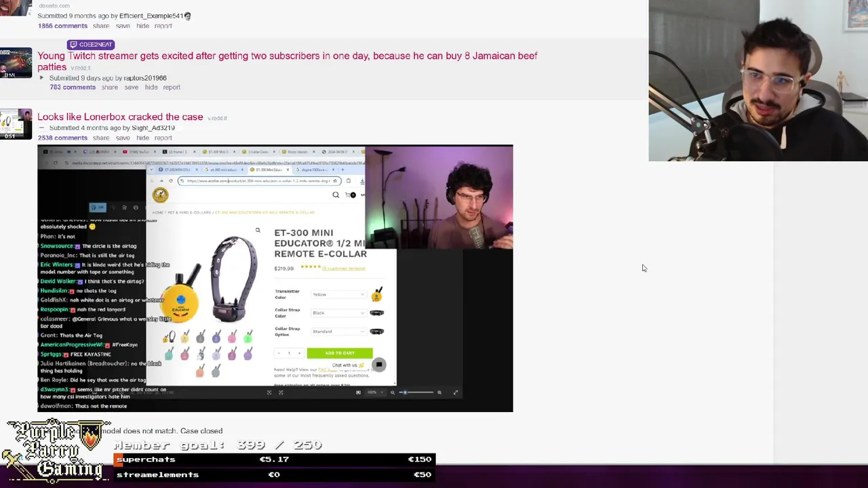Open the Jamaican beef patties post title

pyautogui.click(x=288, y=61)
